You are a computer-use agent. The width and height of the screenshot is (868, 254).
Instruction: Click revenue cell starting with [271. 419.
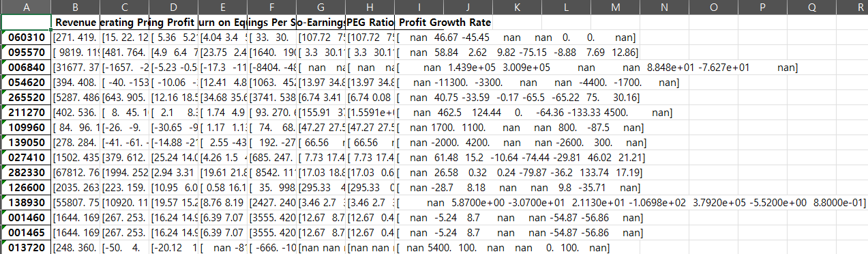pyautogui.click(x=75, y=37)
